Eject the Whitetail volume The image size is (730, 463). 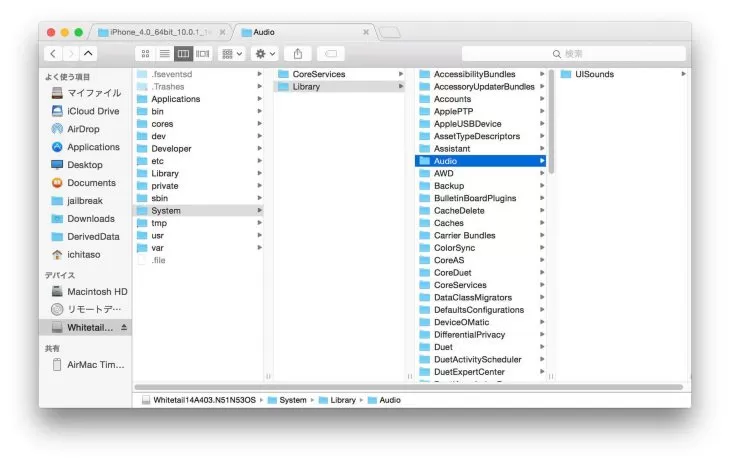tap(124, 327)
